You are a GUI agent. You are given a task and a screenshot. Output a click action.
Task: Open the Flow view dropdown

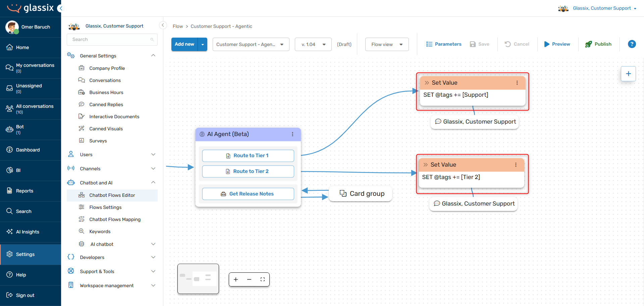387,44
